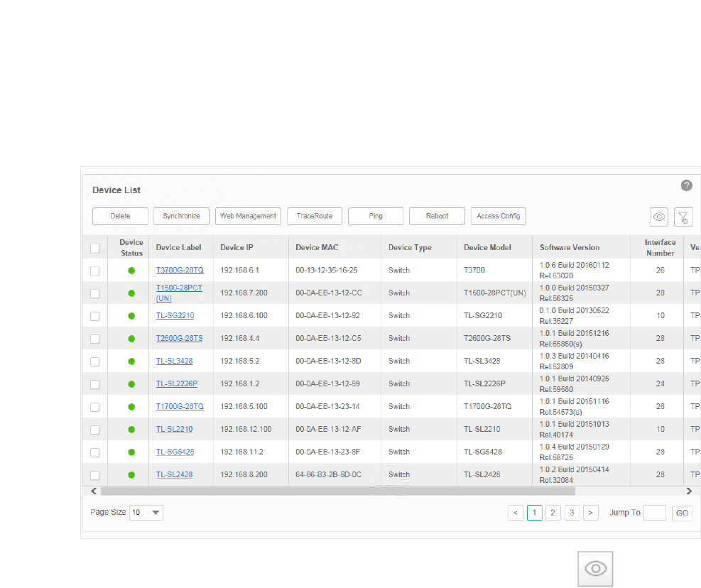Open the T1700G-28TQ device link
This screenshot has width=701, height=588.
pyautogui.click(x=180, y=406)
